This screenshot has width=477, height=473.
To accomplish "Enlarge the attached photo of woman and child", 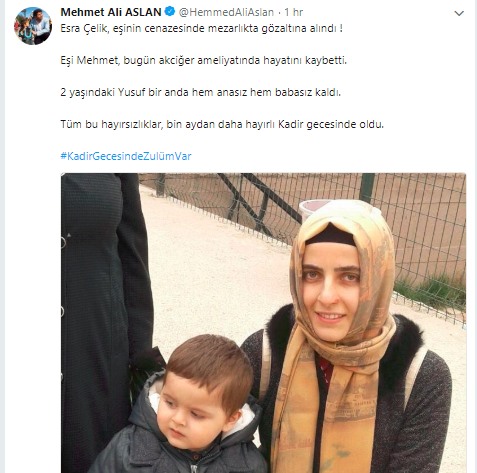I will pos(263,323).
